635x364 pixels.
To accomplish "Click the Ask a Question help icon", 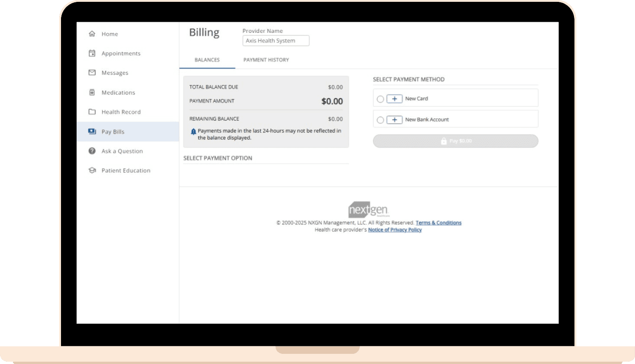I will tap(92, 151).
